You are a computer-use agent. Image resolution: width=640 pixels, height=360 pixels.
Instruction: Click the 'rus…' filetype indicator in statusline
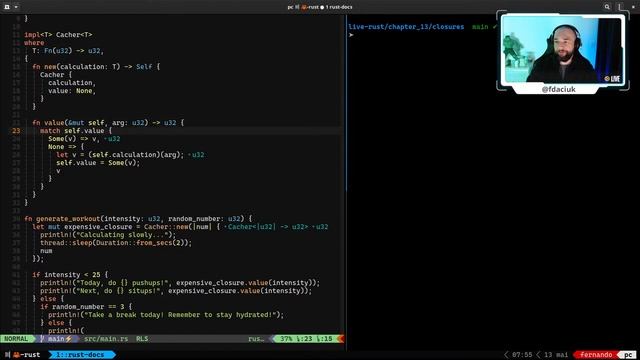click(256, 339)
